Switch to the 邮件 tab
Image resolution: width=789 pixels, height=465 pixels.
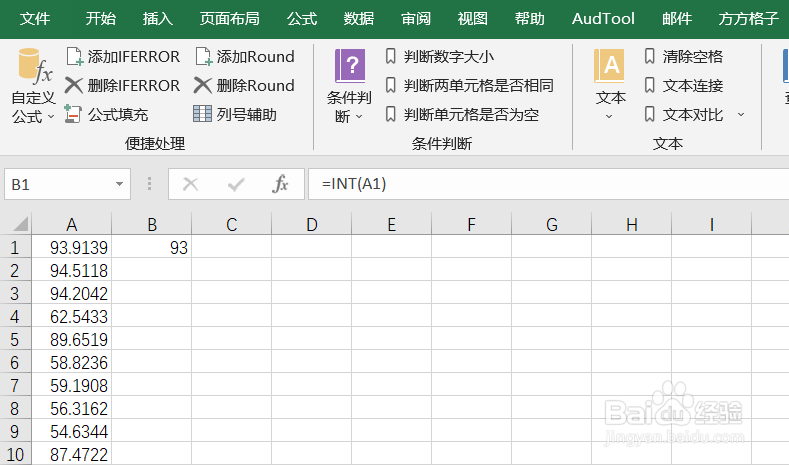[677, 19]
